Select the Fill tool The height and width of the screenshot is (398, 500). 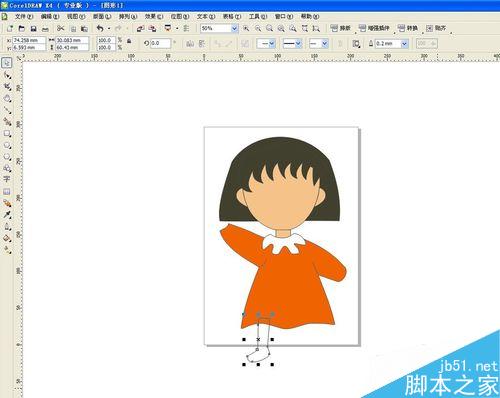[x=7, y=238]
